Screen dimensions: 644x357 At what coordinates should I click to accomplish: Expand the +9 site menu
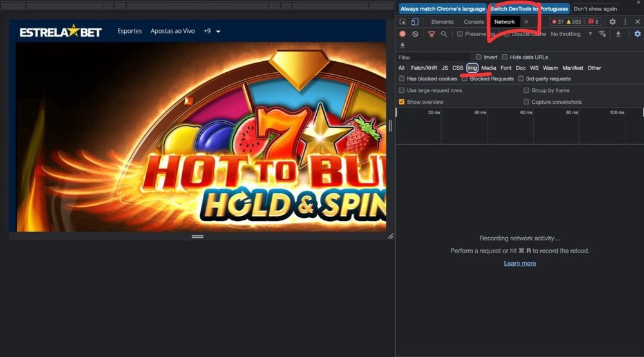212,31
